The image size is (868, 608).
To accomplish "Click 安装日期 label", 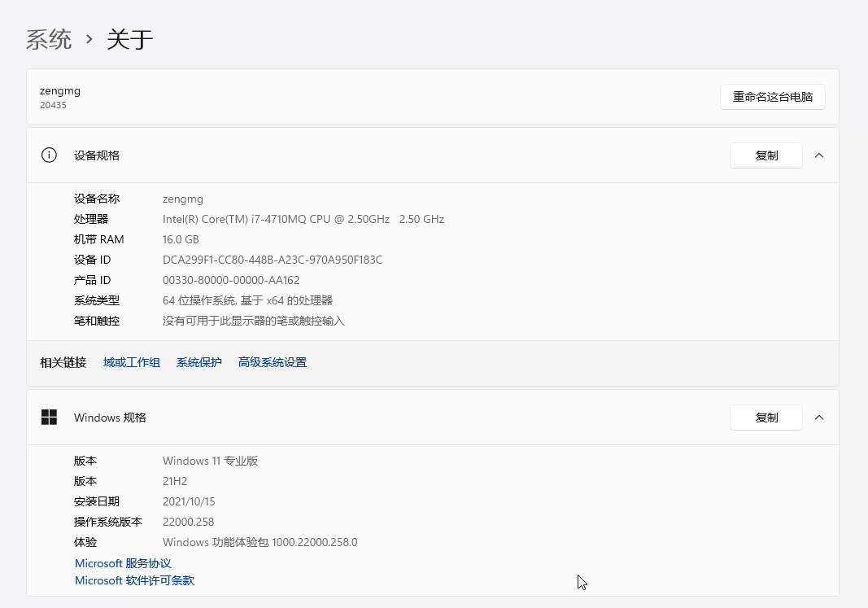I will [x=97, y=501].
